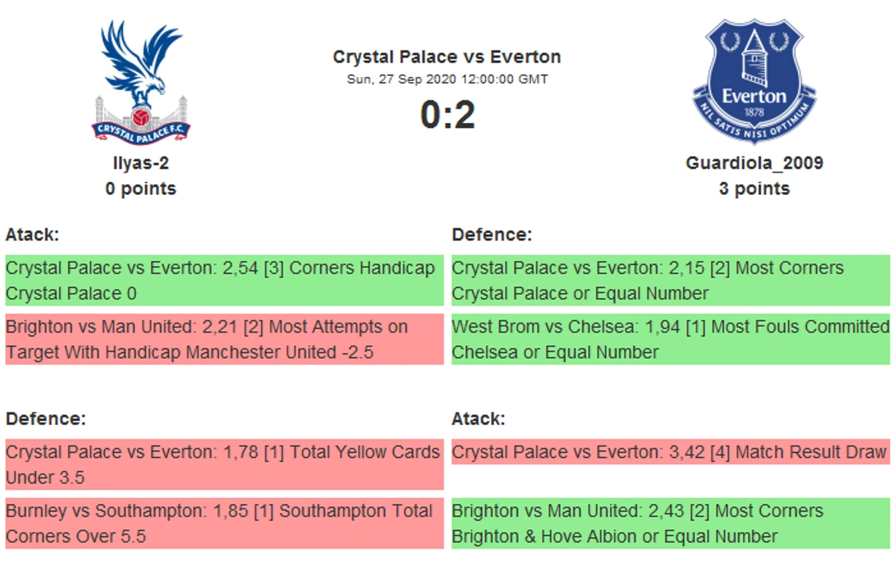The width and height of the screenshot is (895, 588).
Task: Click the Defence heading above Yellow Cards bet
Action: pyautogui.click(x=46, y=419)
